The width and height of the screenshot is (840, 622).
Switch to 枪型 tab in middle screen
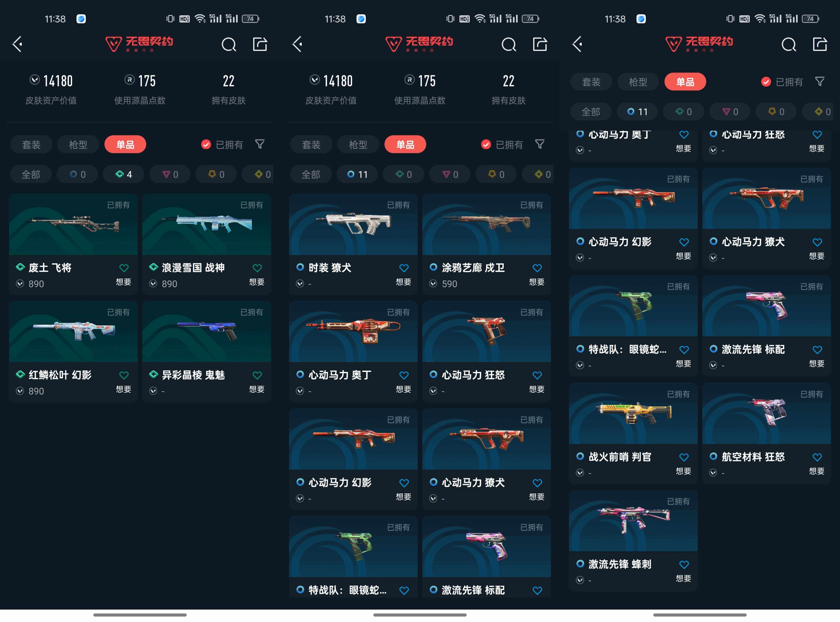pos(358,145)
